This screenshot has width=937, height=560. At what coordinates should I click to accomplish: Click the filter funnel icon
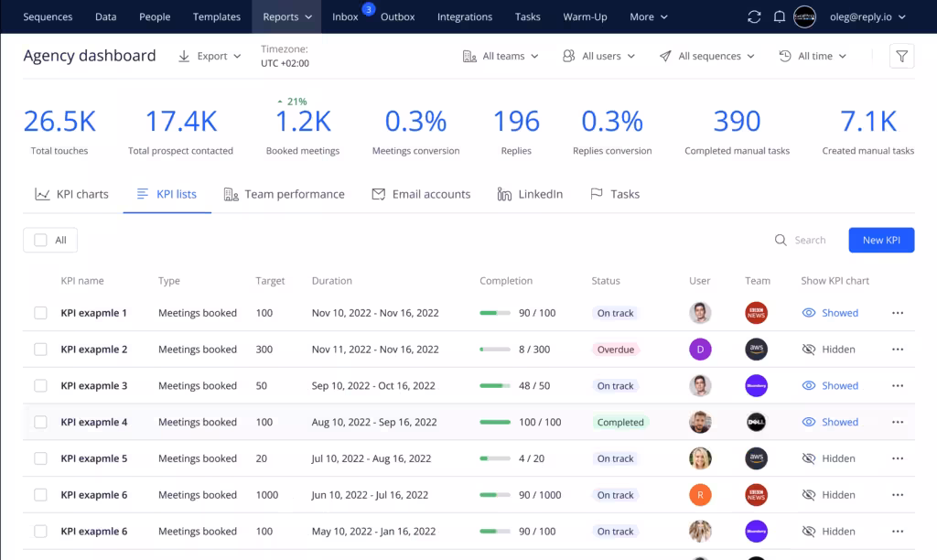(901, 57)
